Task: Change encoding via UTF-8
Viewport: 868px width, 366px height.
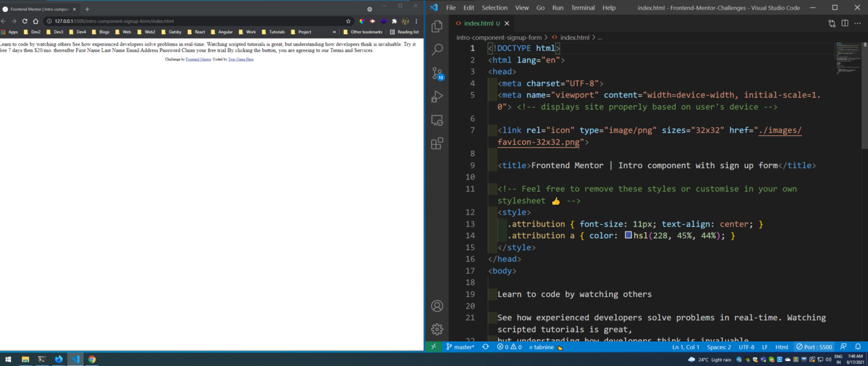Action: [x=746, y=347]
